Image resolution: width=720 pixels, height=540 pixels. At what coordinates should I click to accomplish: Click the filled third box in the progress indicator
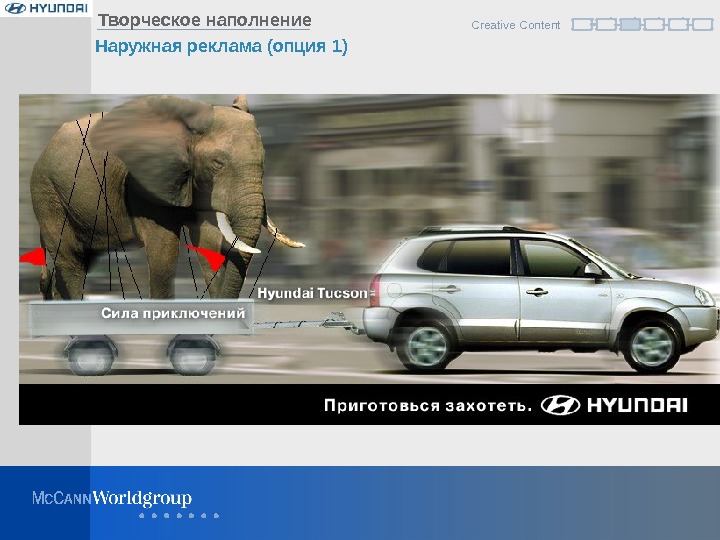click(630, 24)
